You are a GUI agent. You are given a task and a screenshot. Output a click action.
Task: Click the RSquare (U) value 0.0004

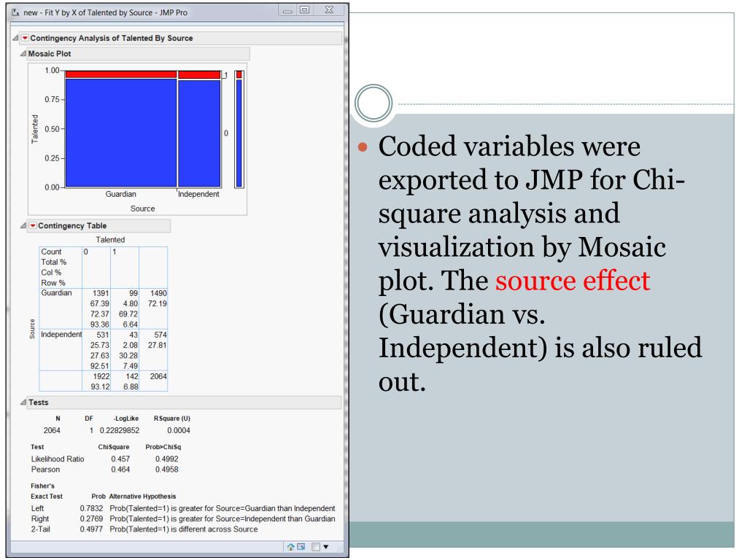[179, 430]
